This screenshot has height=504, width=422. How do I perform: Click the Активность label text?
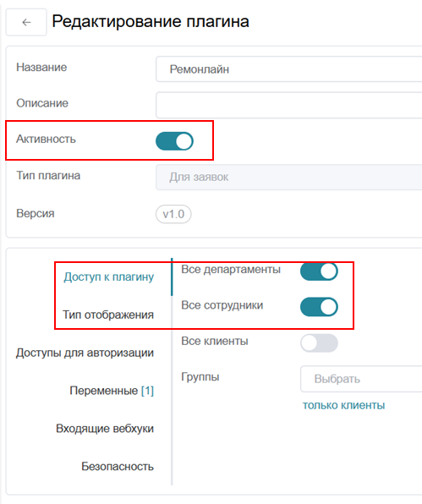46,140
